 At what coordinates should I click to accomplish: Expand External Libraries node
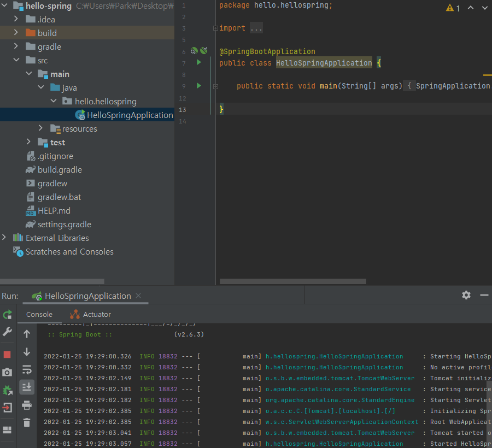pyautogui.click(x=4, y=237)
